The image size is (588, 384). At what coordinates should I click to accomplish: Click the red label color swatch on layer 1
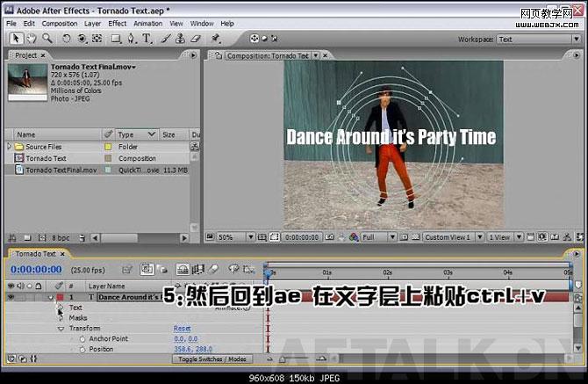tap(60, 297)
